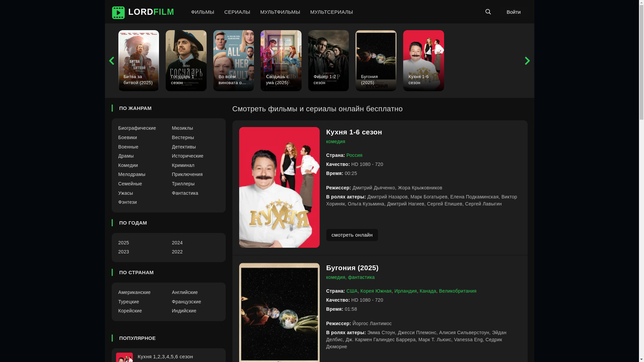Open Сериалы menu

237,12
